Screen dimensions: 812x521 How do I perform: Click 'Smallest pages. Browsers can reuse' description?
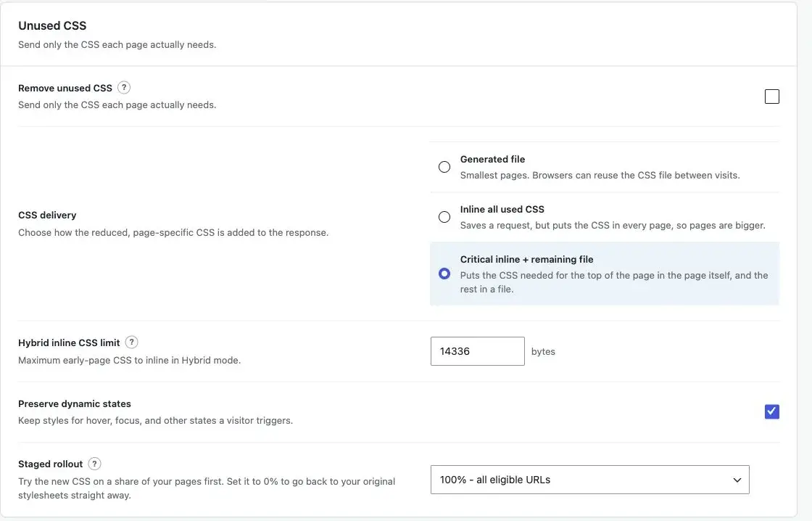pyautogui.click(x=600, y=175)
